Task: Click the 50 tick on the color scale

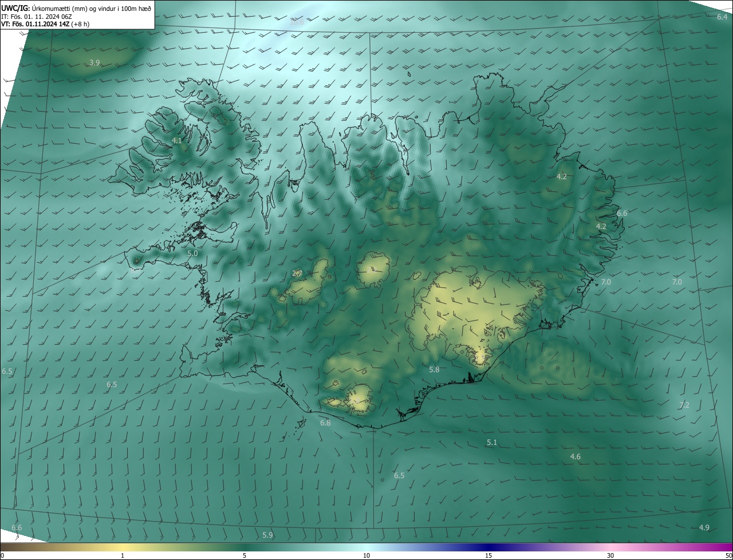Action: 729,556
